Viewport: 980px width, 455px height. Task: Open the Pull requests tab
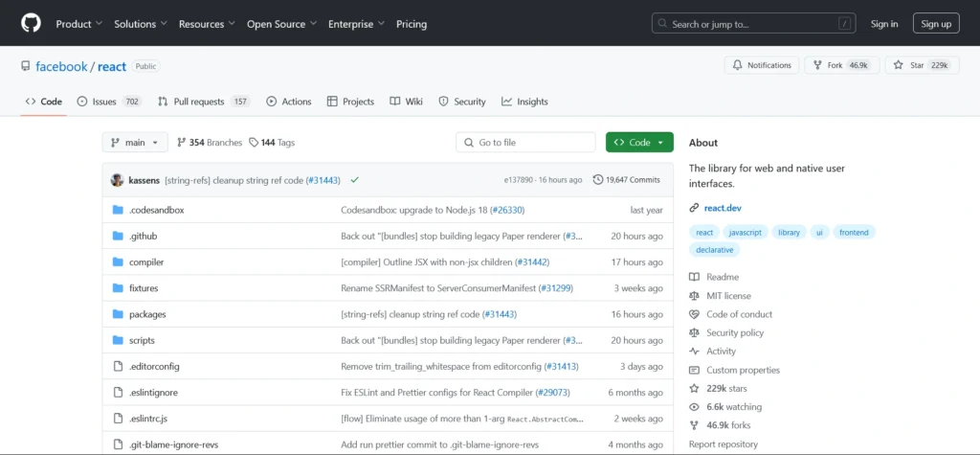(x=199, y=102)
